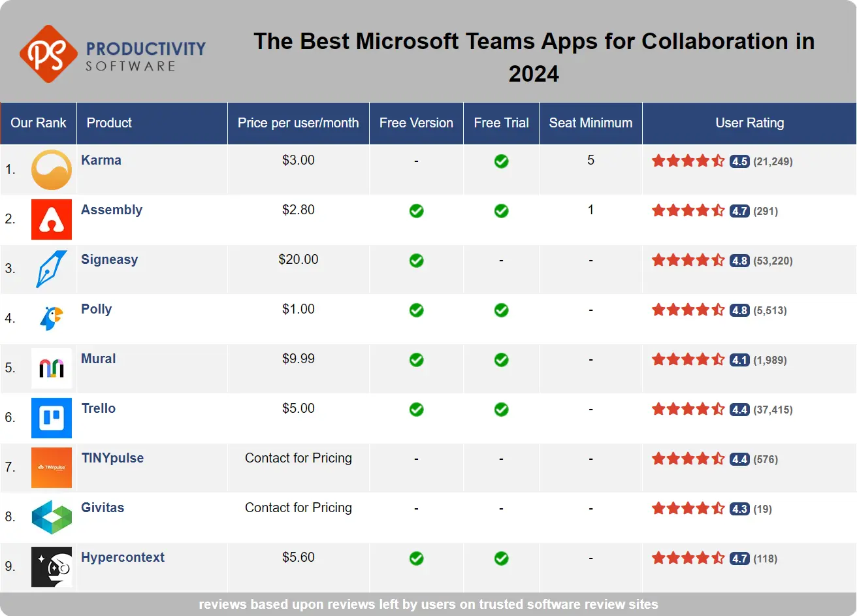Open the Karma product link

pos(101,160)
